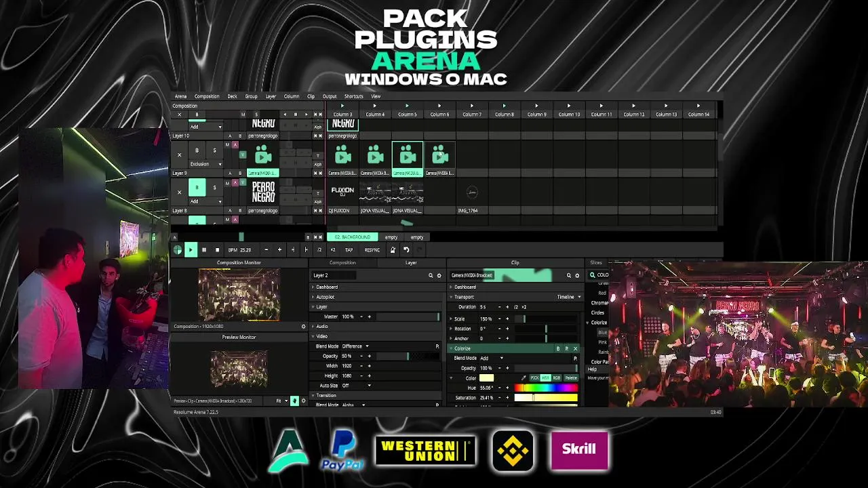Open Clip panel settings gear
868x488 pixels.
pyautogui.click(x=577, y=275)
